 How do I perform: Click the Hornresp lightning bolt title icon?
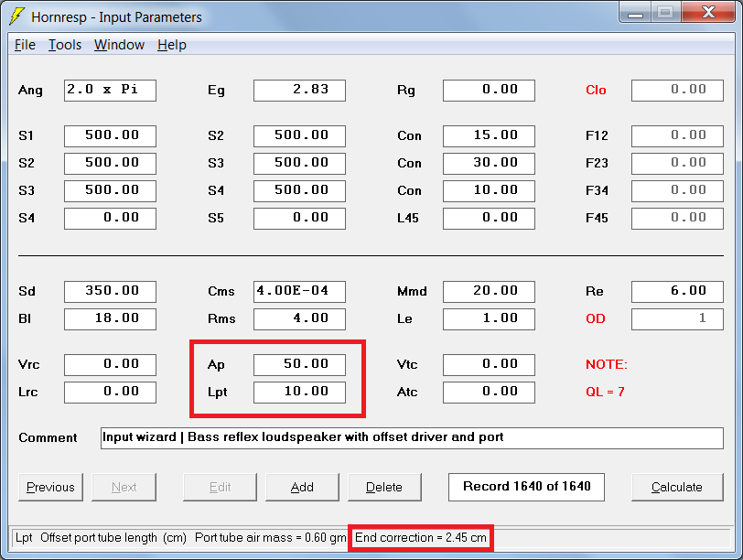[x=16, y=16]
